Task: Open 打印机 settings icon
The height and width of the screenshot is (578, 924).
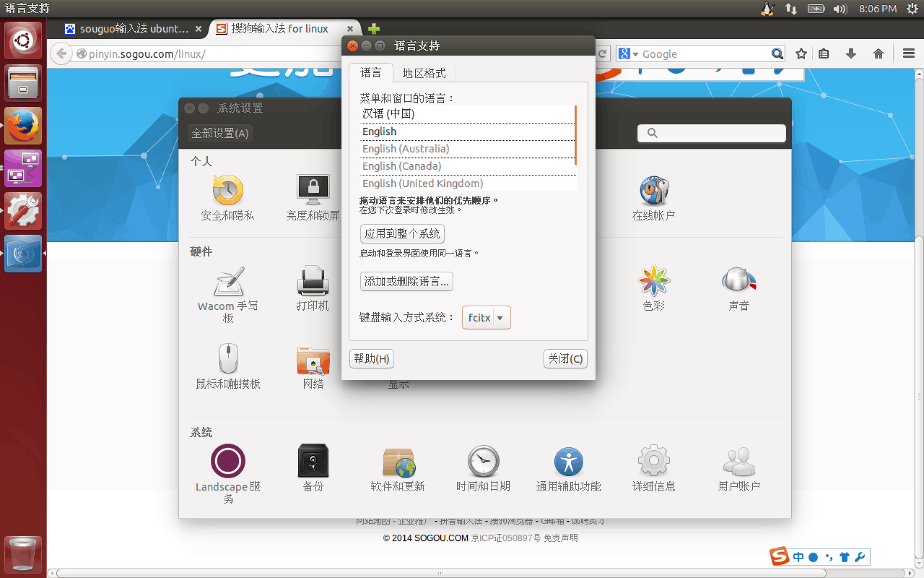Action: [313, 288]
